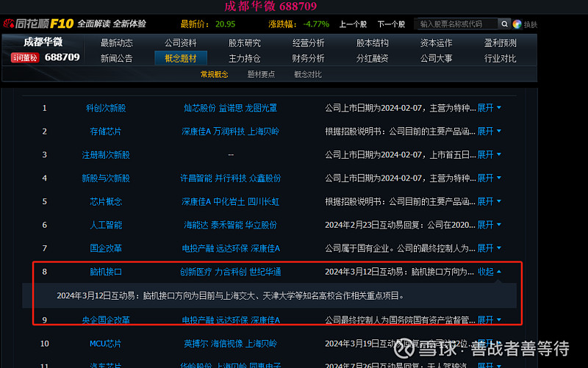Select the 概念题材 tab
This screenshot has height=368, width=588.
[181, 58]
